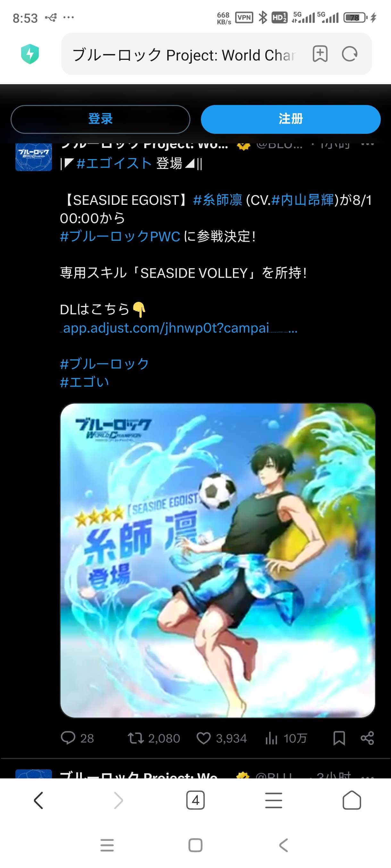Go back using browser back arrow
The image size is (391, 868).
coord(39,800)
